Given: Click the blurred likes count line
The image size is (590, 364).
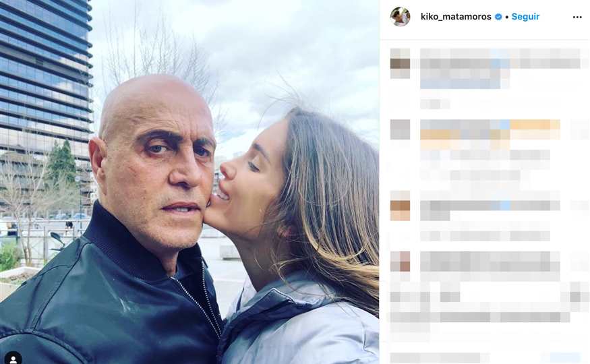Looking at the screenshot, I should point(480,317).
